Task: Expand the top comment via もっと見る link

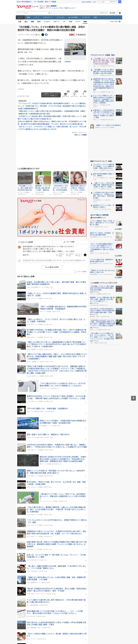Action: [x=70, y=251]
